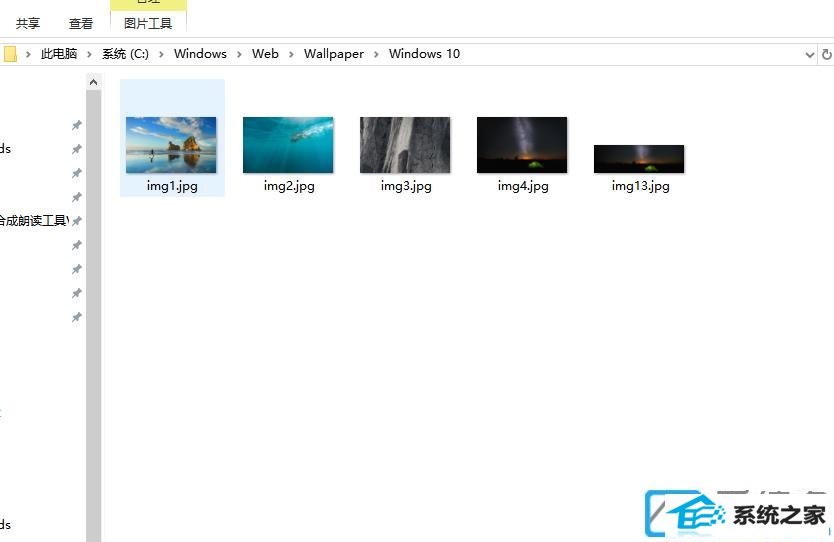This screenshot has width=834, height=542.
Task: Click the img1.jpg file name
Action: click(172, 186)
